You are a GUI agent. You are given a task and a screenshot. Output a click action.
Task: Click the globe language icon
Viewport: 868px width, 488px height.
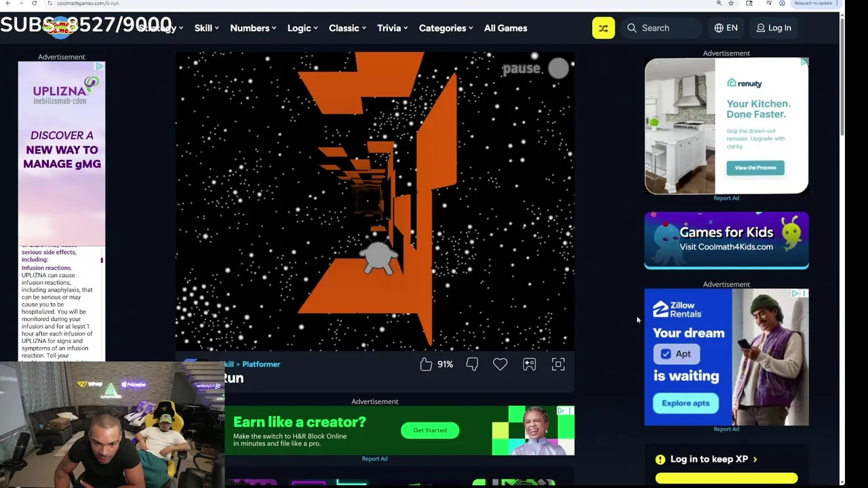click(719, 28)
